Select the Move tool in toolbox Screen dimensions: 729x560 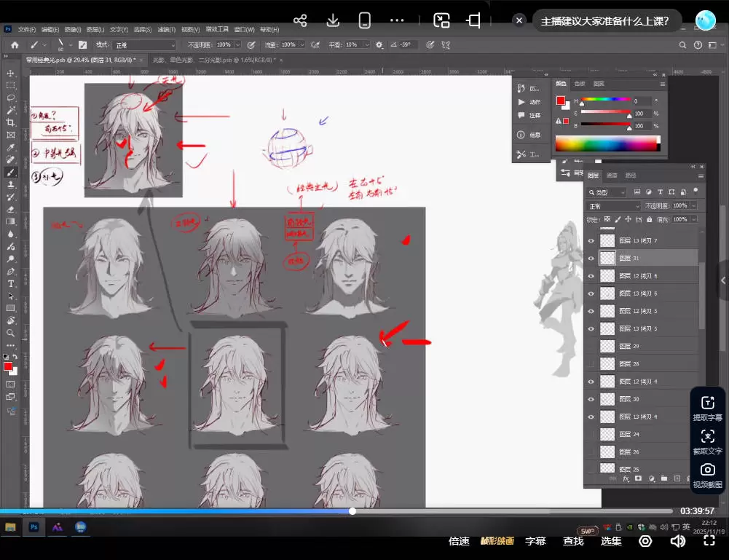[11, 73]
